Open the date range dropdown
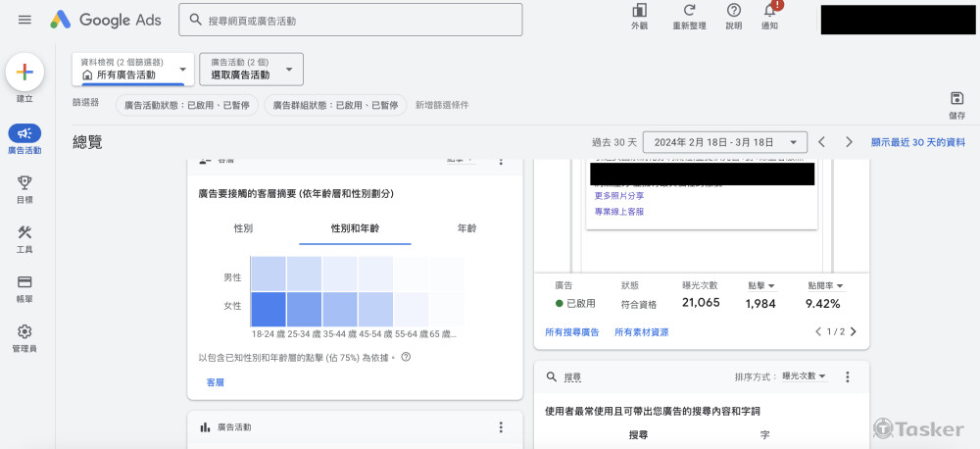980x449 pixels. 725,142
